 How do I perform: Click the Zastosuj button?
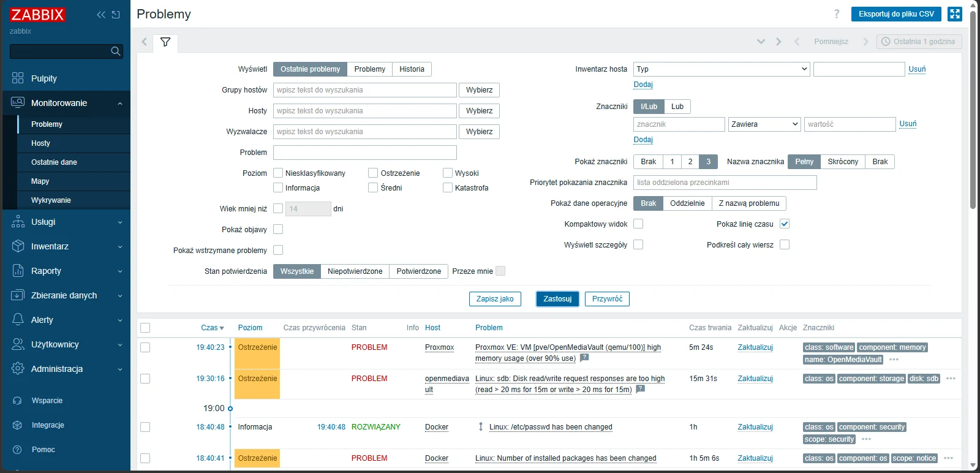click(557, 299)
